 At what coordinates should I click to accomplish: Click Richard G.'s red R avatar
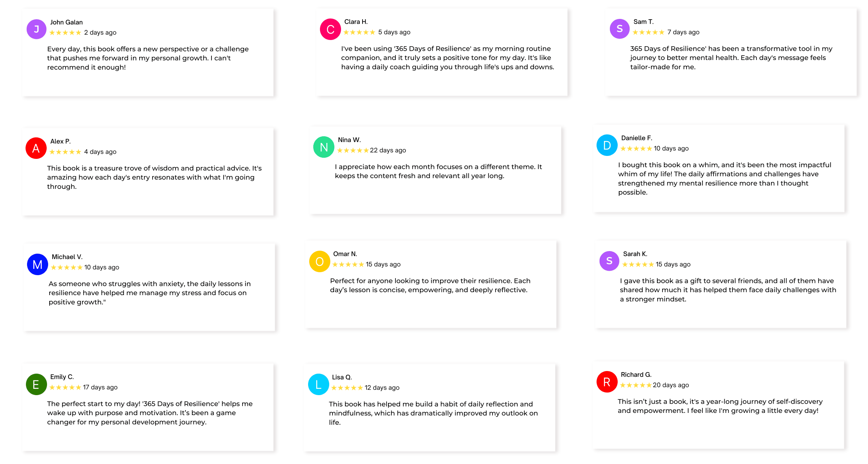click(x=607, y=382)
